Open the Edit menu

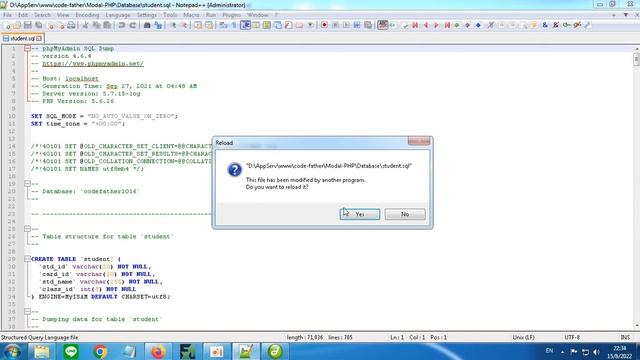coord(23,15)
